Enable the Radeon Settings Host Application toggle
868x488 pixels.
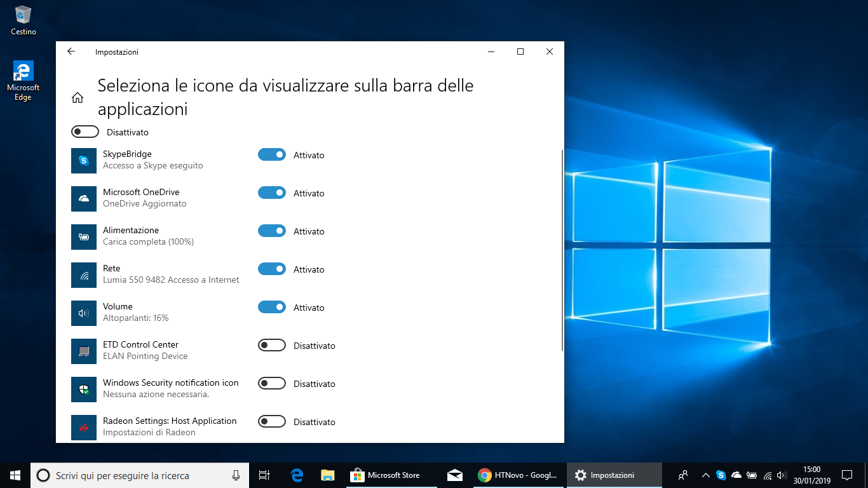click(x=272, y=421)
